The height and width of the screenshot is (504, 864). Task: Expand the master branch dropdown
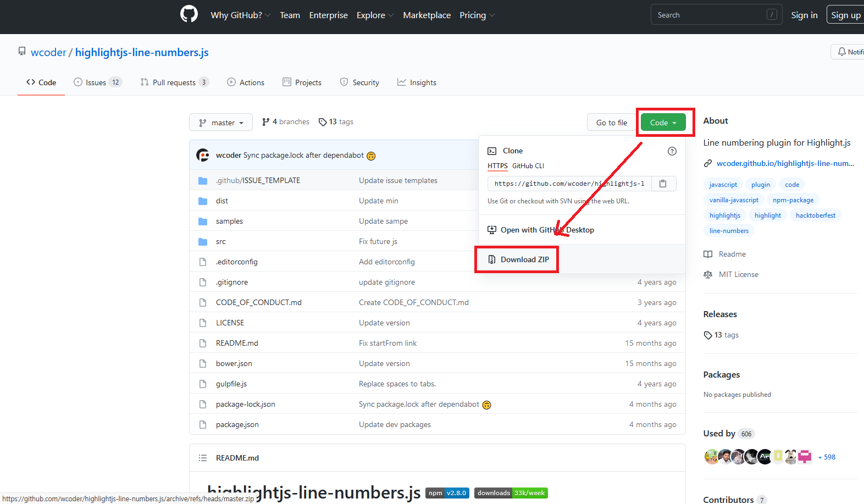pos(221,122)
